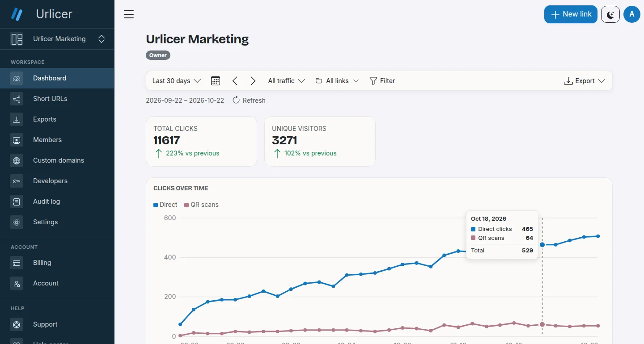Viewport: 644px width, 344px height.
Task: Click the Account user-gear icon
Action: [x=17, y=283]
